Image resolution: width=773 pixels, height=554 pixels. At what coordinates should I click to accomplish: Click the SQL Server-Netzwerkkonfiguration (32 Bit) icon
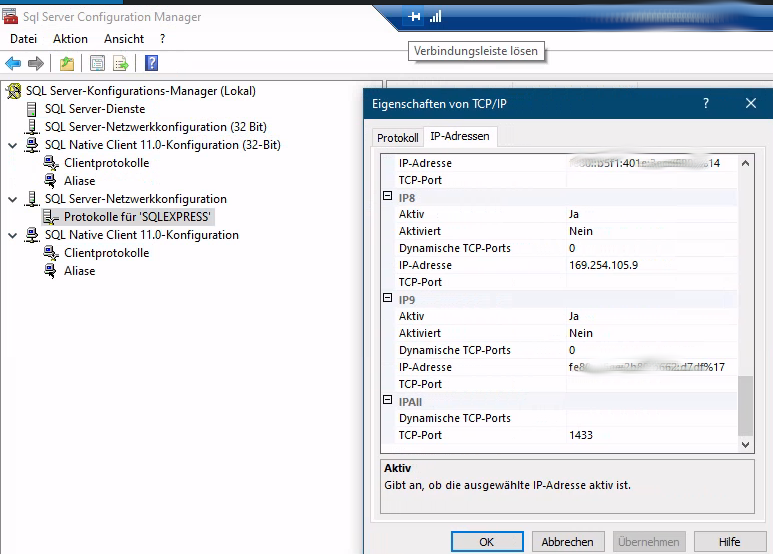pyautogui.click(x=32, y=127)
